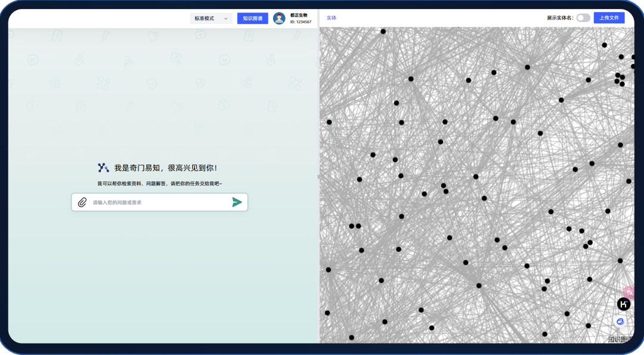Click the 都正生物 username label
Screen dimensions: 644x355
tap(299, 15)
